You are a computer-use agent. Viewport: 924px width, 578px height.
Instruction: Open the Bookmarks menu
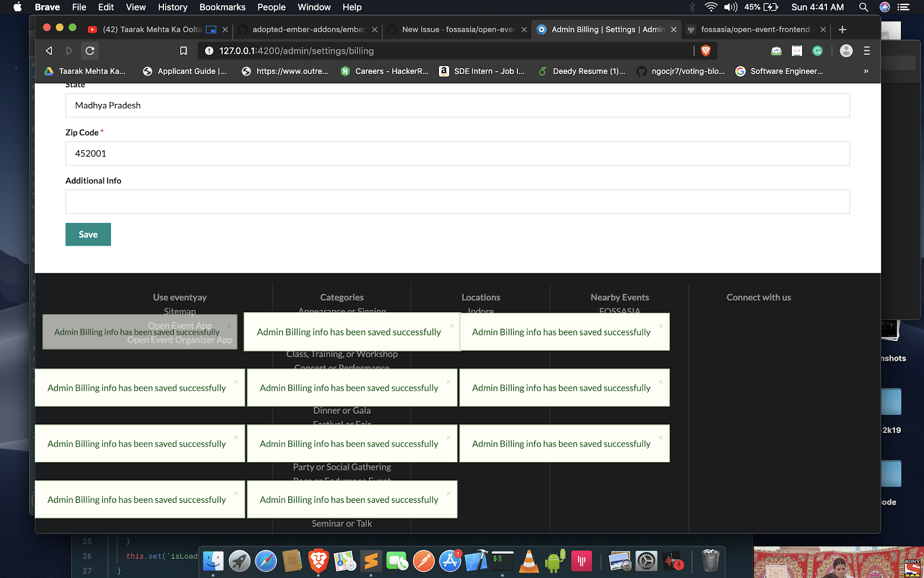click(222, 7)
